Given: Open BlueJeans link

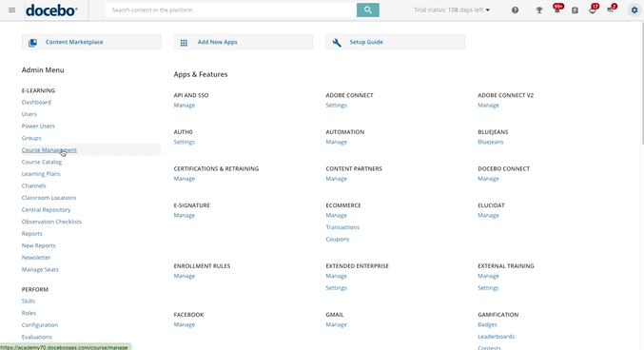Looking at the screenshot, I should pyautogui.click(x=491, y=142).
